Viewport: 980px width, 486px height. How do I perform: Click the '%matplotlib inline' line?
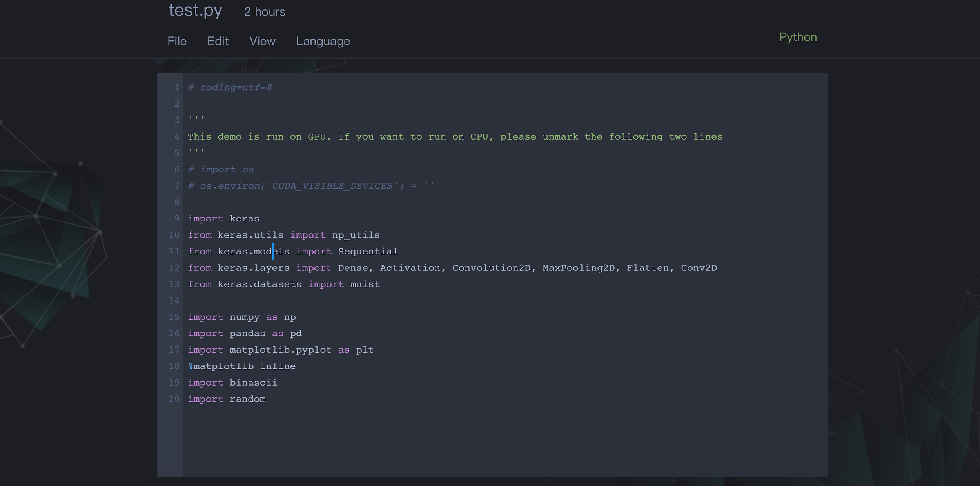click(x=242, y=366)
